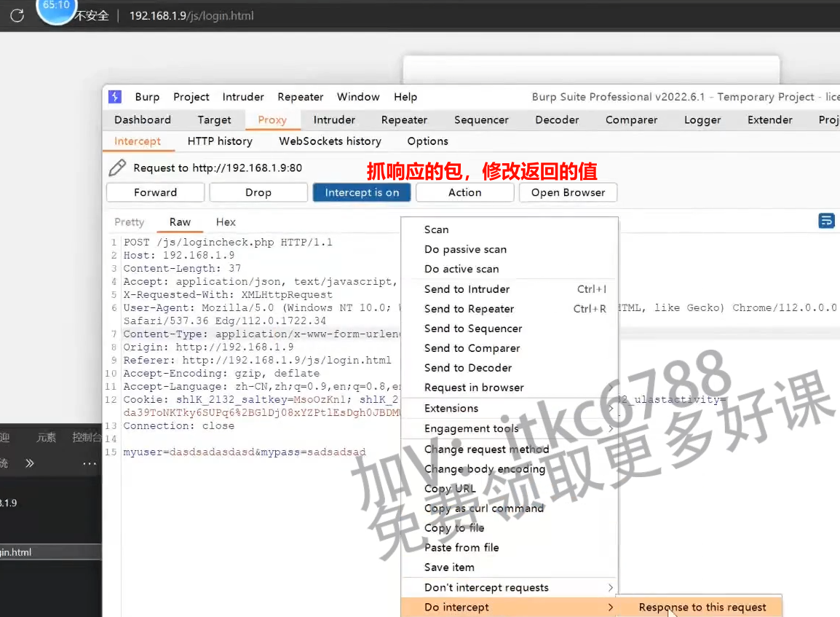840x617 pixels.
Task: Expand the Engagement tools submenu
Action: click(x=610, y=428)
